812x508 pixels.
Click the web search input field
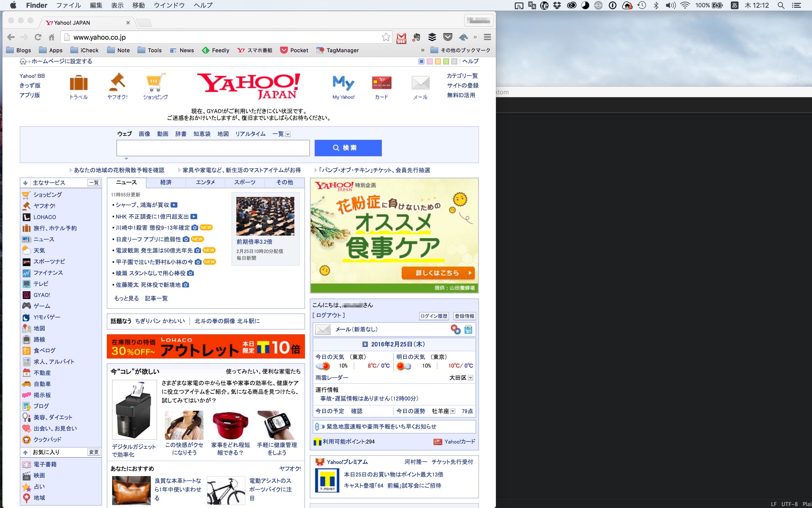click(213, 148)
